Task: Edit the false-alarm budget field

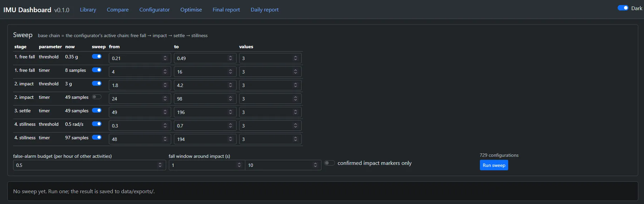Action: (x=89, y=165)
